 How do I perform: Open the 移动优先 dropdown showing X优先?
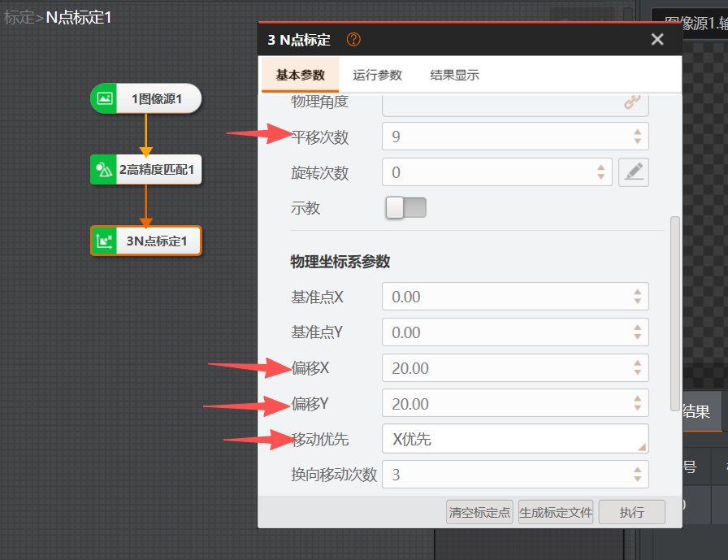tap(514, 439)
